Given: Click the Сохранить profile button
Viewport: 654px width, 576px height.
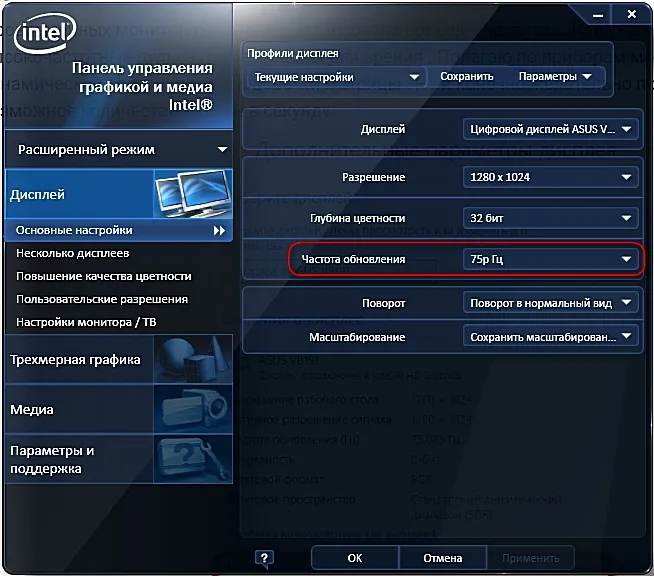Looking at the screenshot, I should point(466,76).
